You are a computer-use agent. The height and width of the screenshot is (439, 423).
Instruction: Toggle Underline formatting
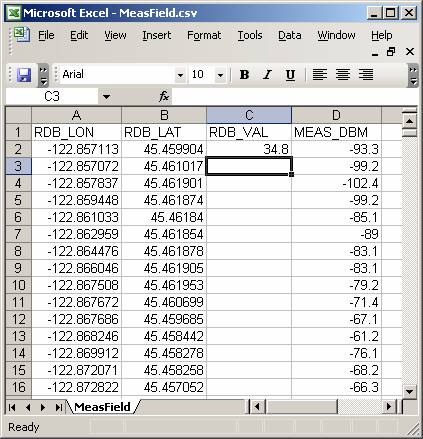(x=290, y=75)
